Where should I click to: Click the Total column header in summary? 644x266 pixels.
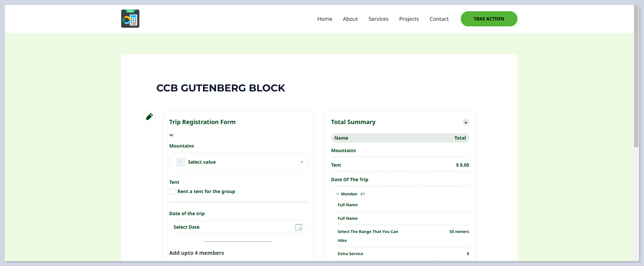click(x=460, y=138)
